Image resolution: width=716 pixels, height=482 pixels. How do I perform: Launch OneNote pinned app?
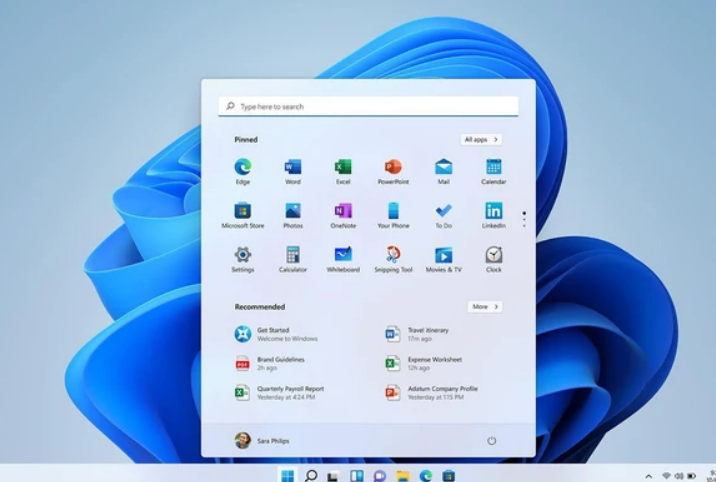[343, 215]
